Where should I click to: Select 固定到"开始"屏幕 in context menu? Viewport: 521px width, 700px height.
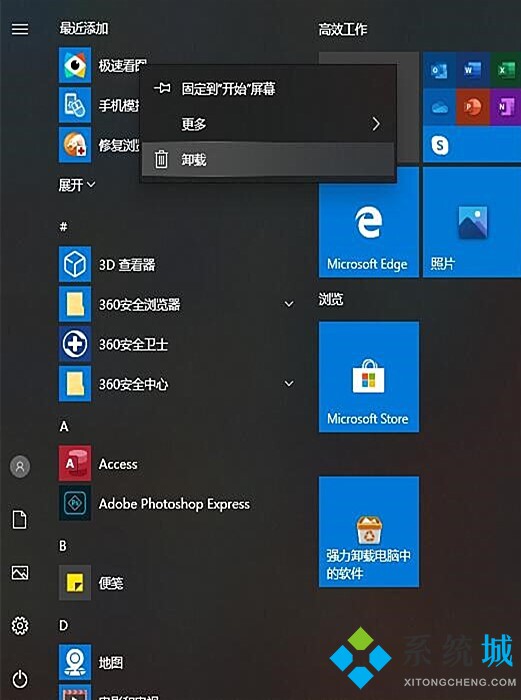tap(268, 88)
